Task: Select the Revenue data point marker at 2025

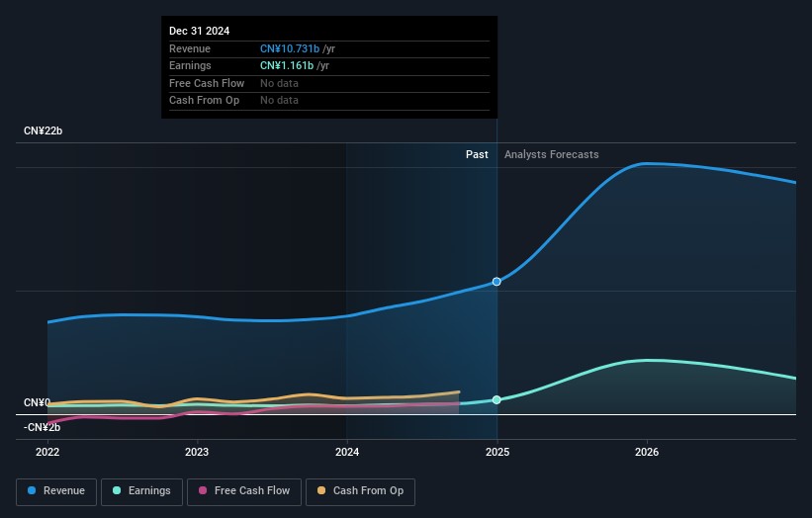Action: [496, 282]
